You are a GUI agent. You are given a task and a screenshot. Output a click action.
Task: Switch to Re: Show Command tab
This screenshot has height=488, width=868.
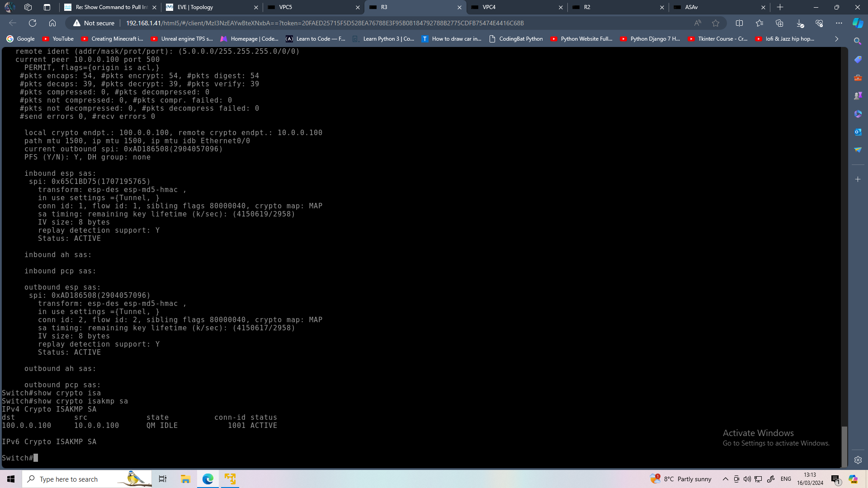(x=111, y=7)
